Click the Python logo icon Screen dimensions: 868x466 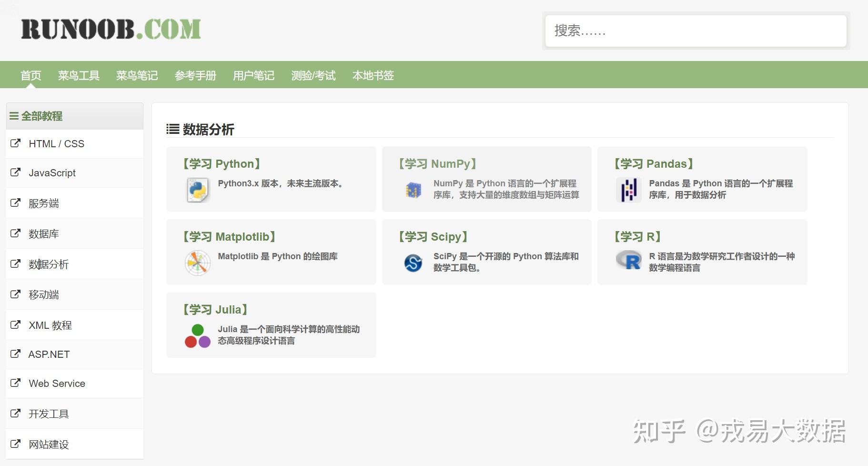pos(197,190)
